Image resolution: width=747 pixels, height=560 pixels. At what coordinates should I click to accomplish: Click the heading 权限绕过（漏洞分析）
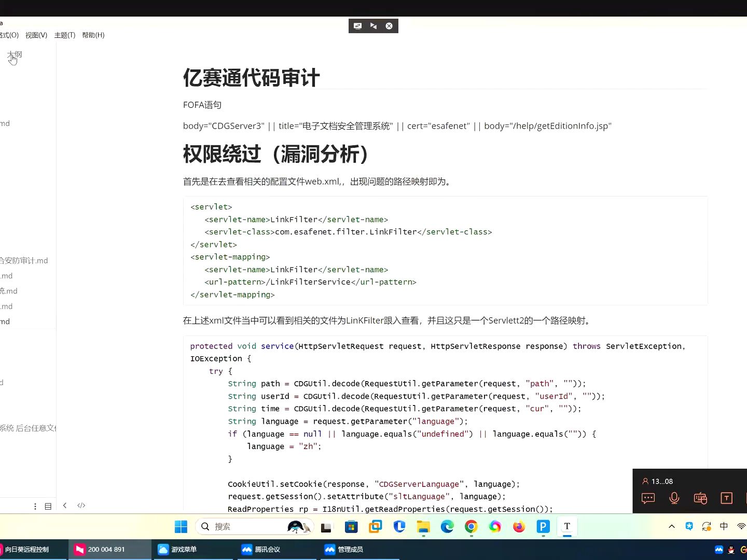pos(276,154)
